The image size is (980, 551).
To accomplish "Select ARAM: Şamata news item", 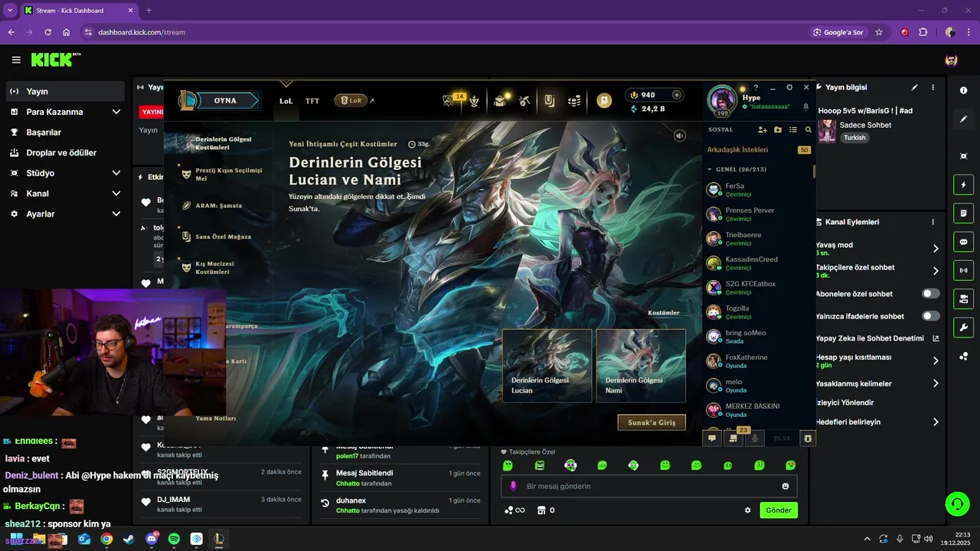I will (x=219, y=206).
